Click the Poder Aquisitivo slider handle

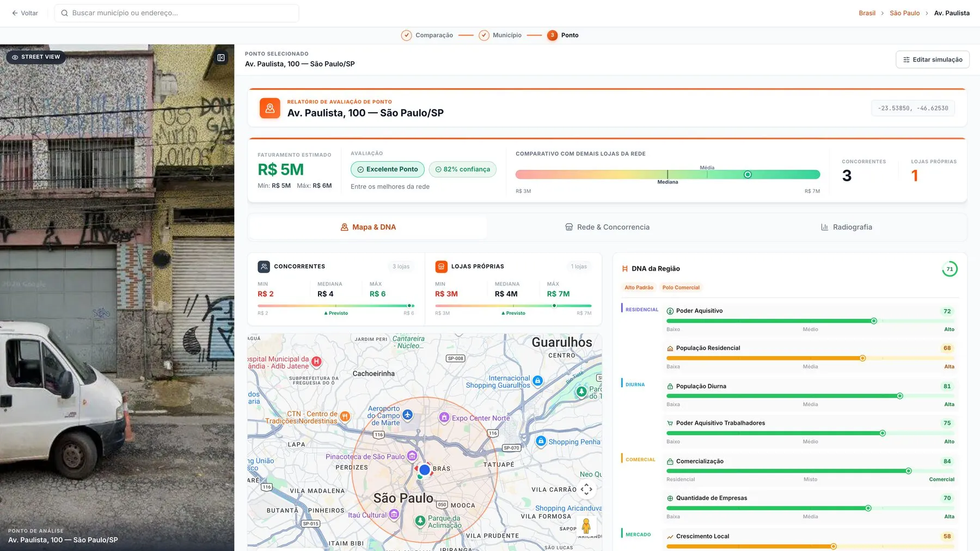(874, 321)
